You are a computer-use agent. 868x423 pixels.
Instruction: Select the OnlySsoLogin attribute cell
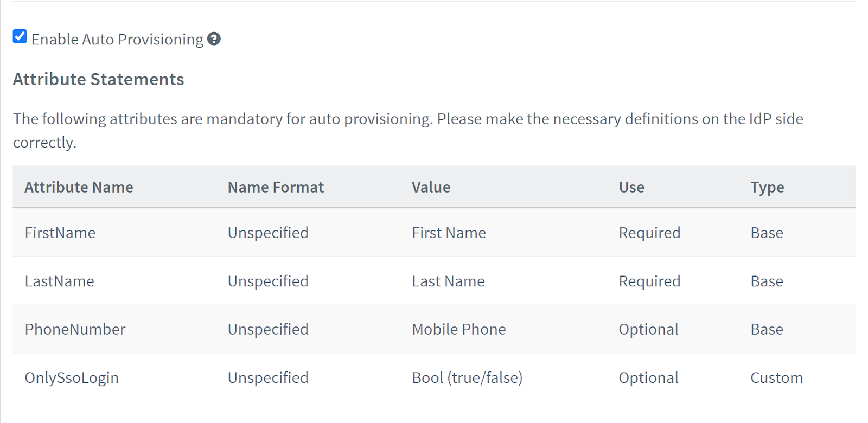click(72, 378)
